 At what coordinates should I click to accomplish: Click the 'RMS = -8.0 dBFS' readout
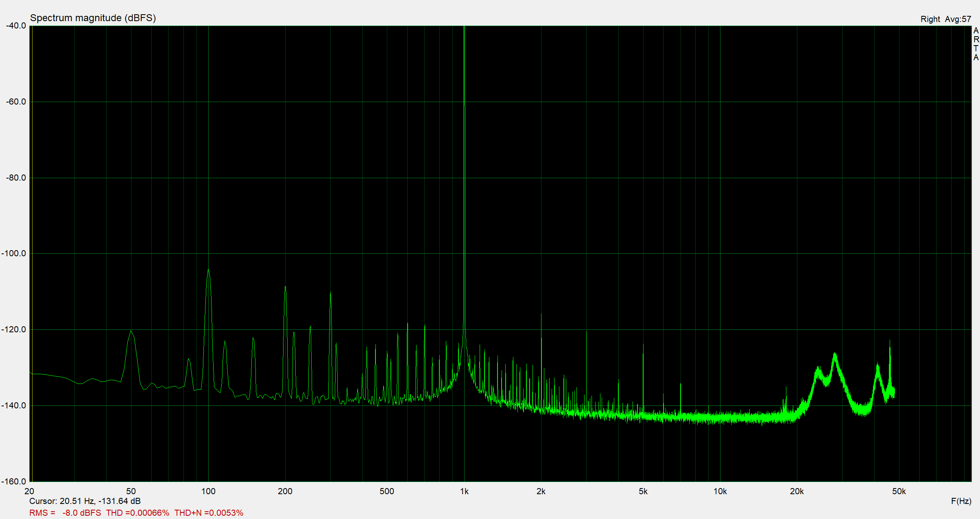pos(65,513)
